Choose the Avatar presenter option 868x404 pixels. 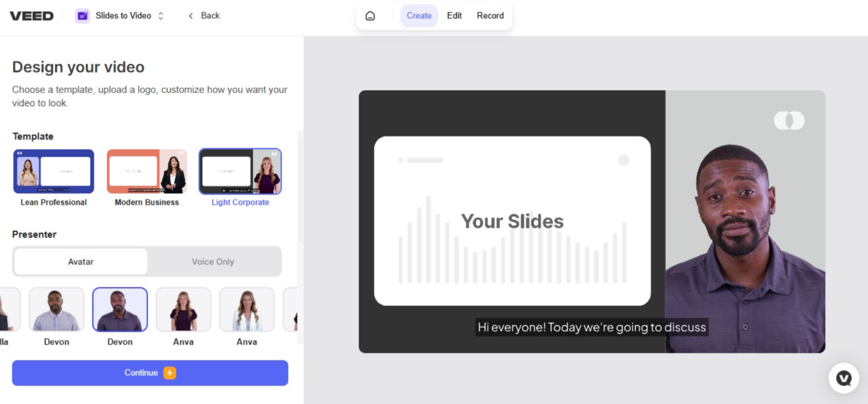coord(81,262)
